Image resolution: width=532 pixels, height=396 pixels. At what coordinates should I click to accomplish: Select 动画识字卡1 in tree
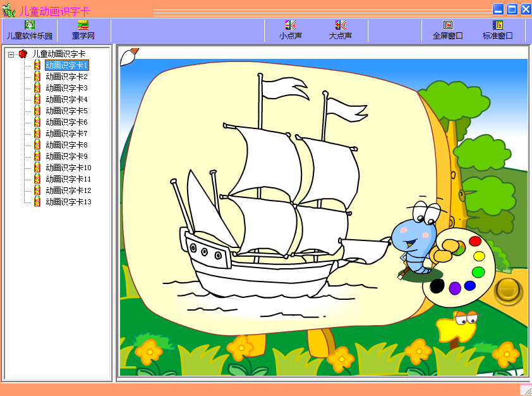coord(67,65)
